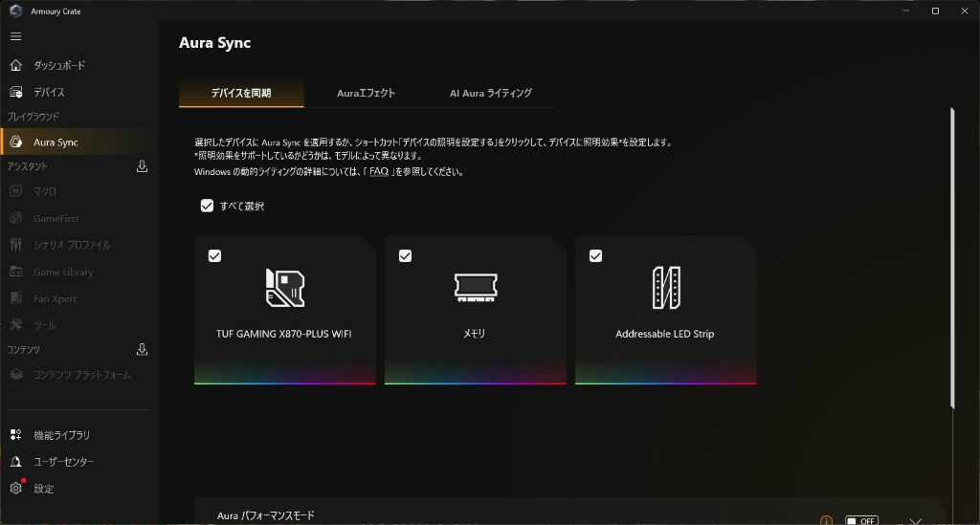Click rainbow color bar under the TUF GAMING card
The width and height of the screenshot is (980, 525).
coord(285,383)
